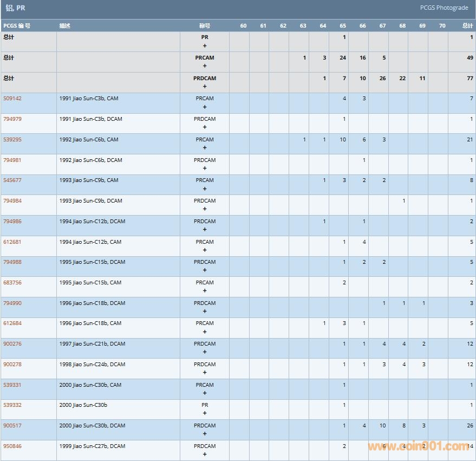
Task: Open PCGS number 900517 link
Action: [x=12, y=426]
